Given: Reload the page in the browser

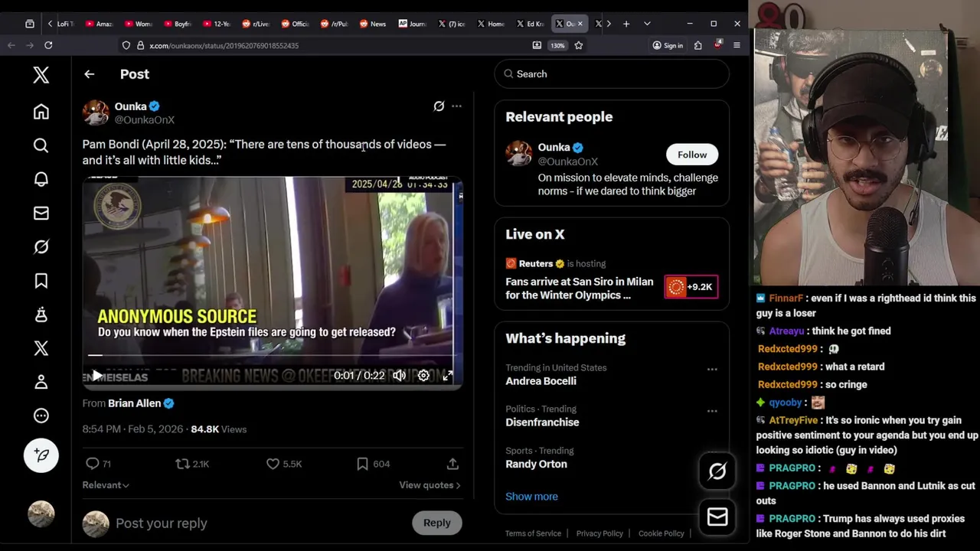Looking at the screenshot, I should coord(48,45).
